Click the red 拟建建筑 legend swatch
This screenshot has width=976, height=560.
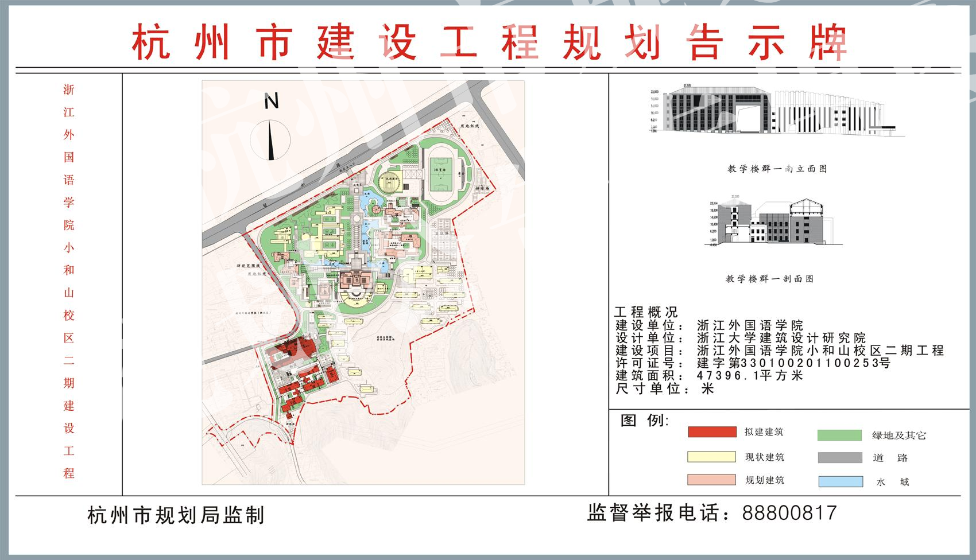tap(712, 432)
